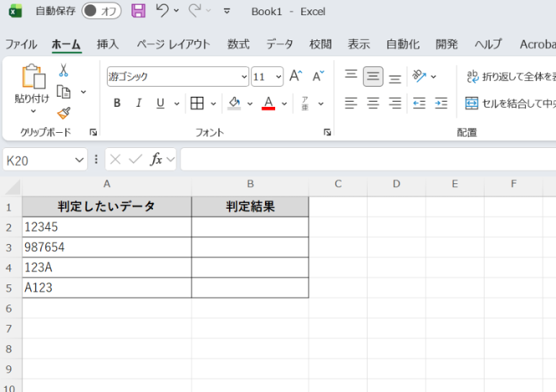Open font settings dialog launcher
556x392 pixels.
click(327, 133)
